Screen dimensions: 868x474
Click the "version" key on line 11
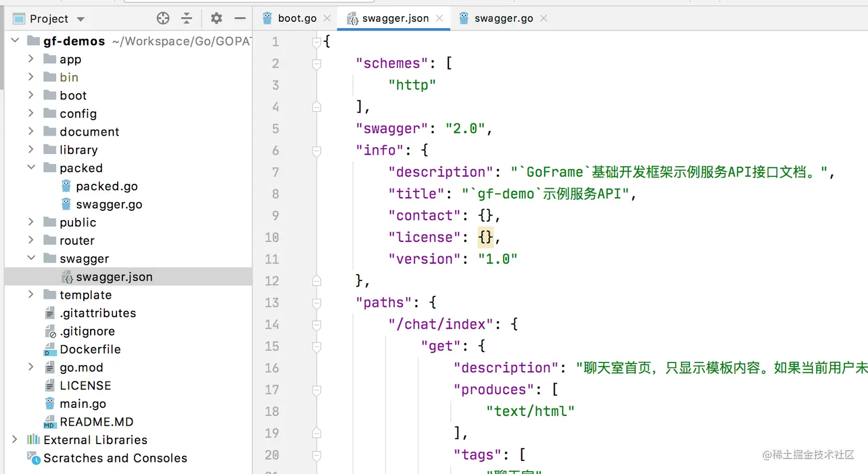[x=424, y=259]
